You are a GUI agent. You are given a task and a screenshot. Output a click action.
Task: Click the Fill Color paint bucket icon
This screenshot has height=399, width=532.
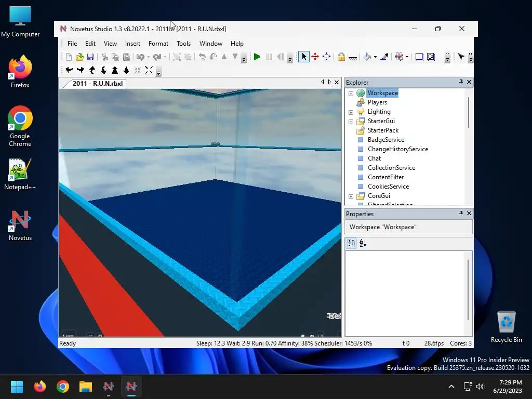pos(367,57)
